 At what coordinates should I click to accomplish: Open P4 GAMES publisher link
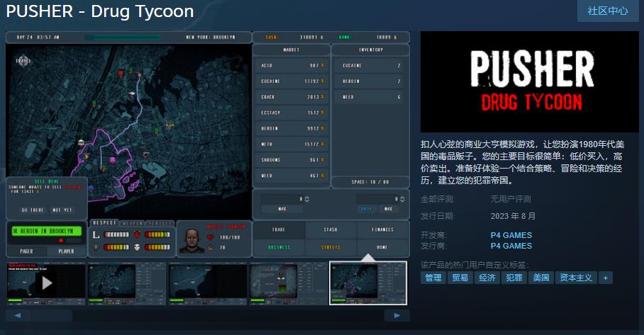pos(511,246)
